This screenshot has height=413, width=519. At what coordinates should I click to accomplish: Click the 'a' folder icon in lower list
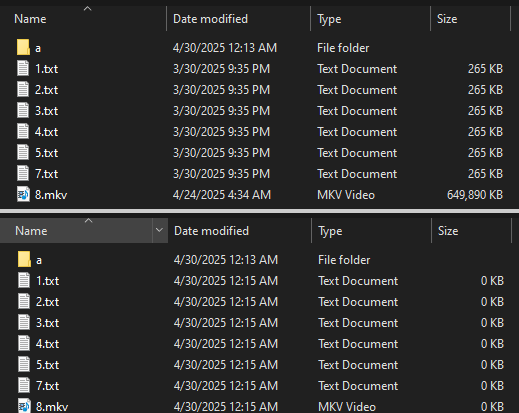(24, 260)
